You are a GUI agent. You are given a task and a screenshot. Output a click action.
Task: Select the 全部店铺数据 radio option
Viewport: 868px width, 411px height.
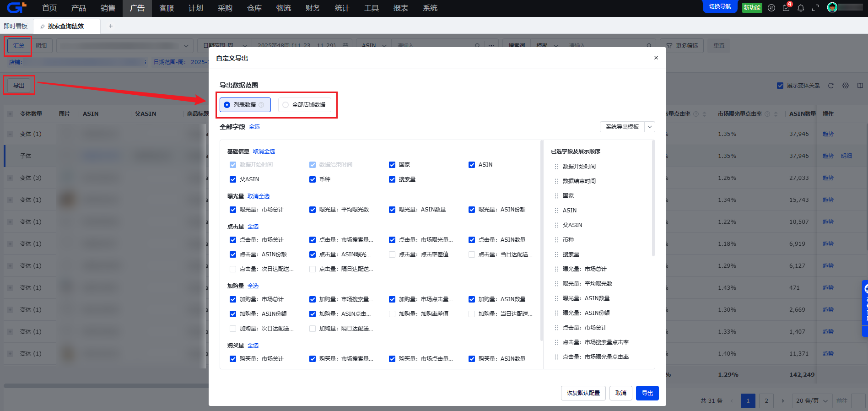[x=286, y=105]
